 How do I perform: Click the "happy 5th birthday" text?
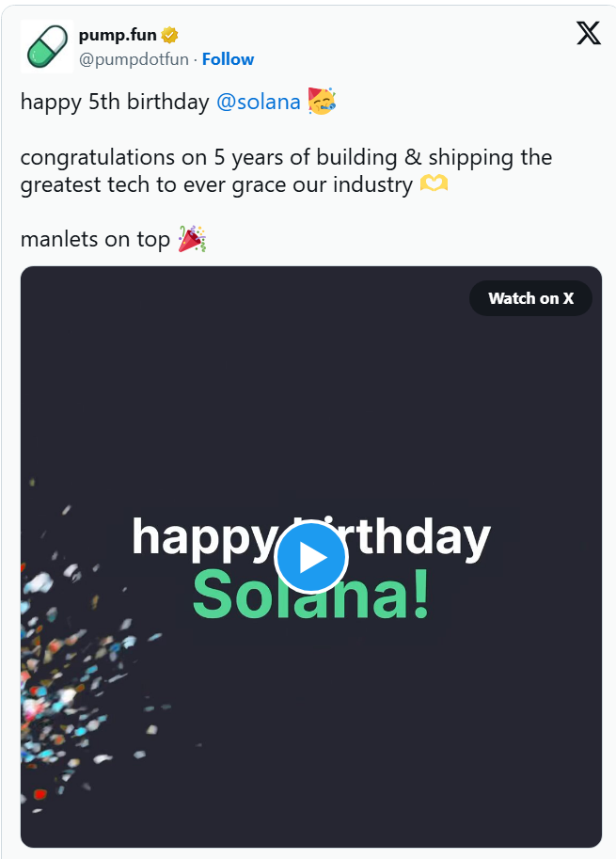pyautogui.click(x=115, y=102)
